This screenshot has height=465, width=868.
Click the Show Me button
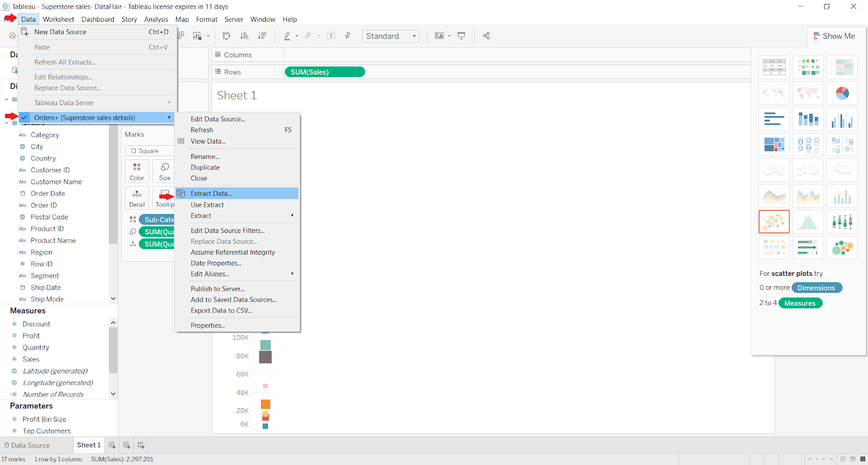[x=834, y=36]
